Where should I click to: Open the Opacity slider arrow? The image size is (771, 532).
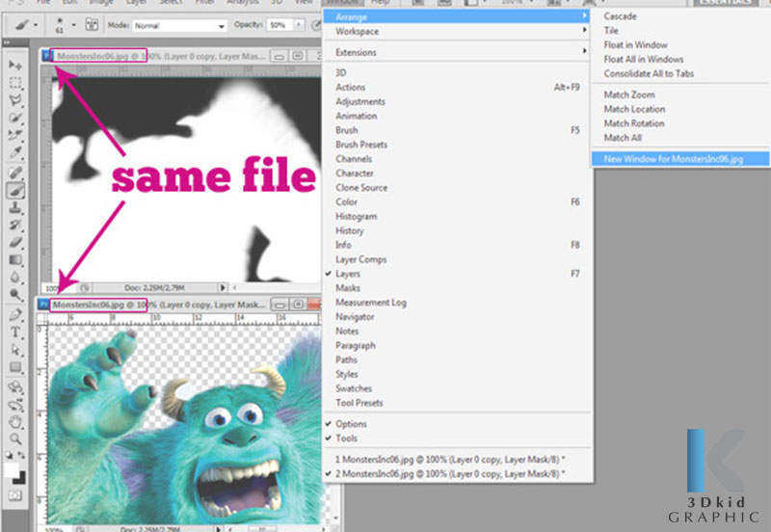(x=299, y=25)
